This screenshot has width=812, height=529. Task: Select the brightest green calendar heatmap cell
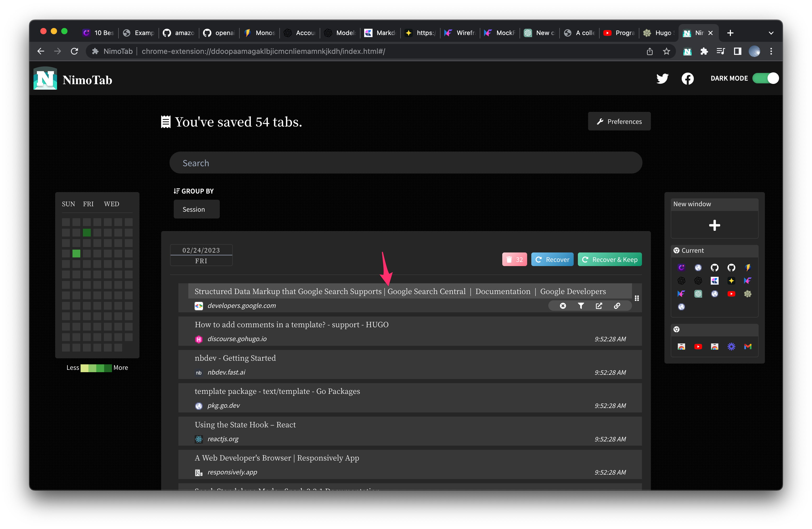[x=76, y=254]
